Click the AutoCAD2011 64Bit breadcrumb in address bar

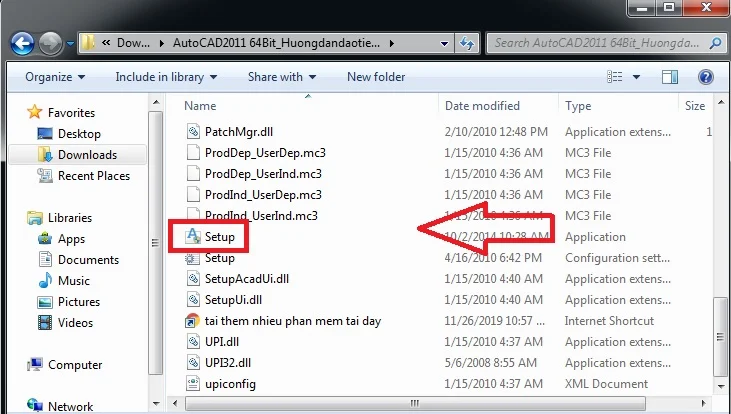[x=276, y=43]
